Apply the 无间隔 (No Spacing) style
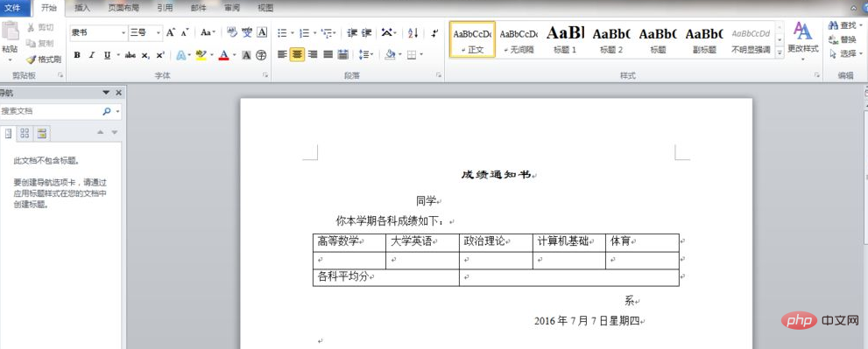The height and width of the screenshot is (349, 868). (x=519, y=39)
